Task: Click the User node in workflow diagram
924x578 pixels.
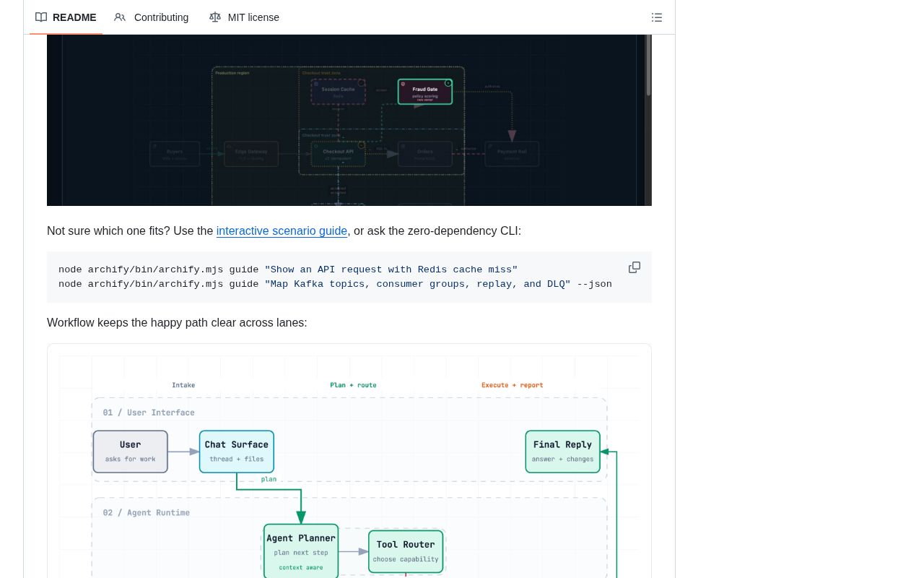Action: click(x=131, y=452)
